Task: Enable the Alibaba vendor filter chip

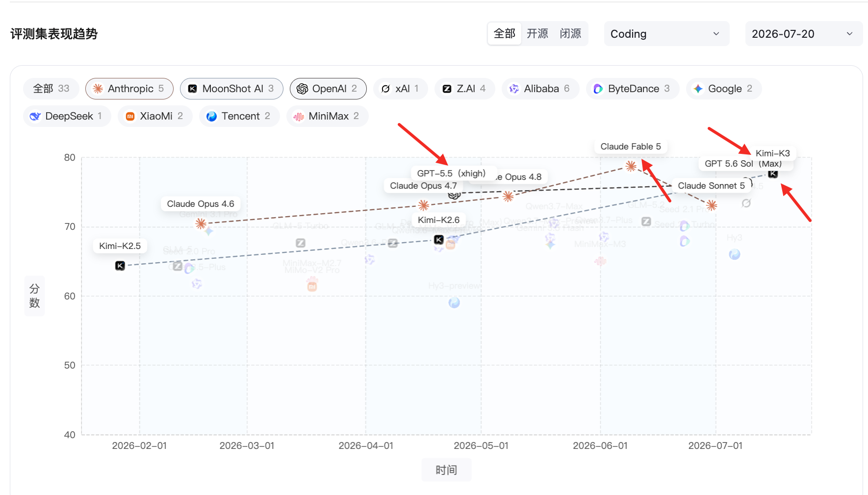Action: pos(540,89)
